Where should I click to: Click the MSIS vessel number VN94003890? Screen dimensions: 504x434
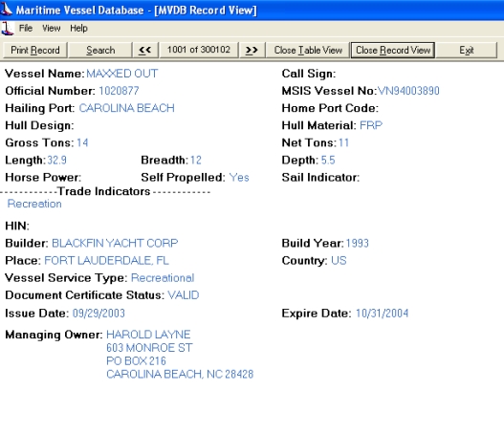pos(408,91)
